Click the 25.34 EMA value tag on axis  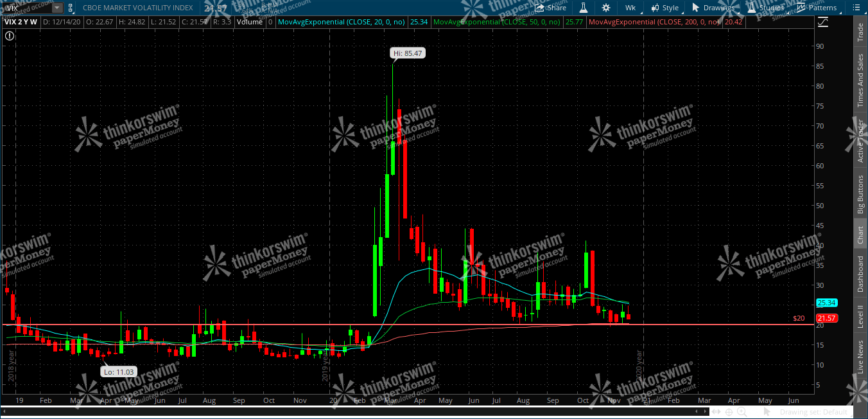point(826,303)
